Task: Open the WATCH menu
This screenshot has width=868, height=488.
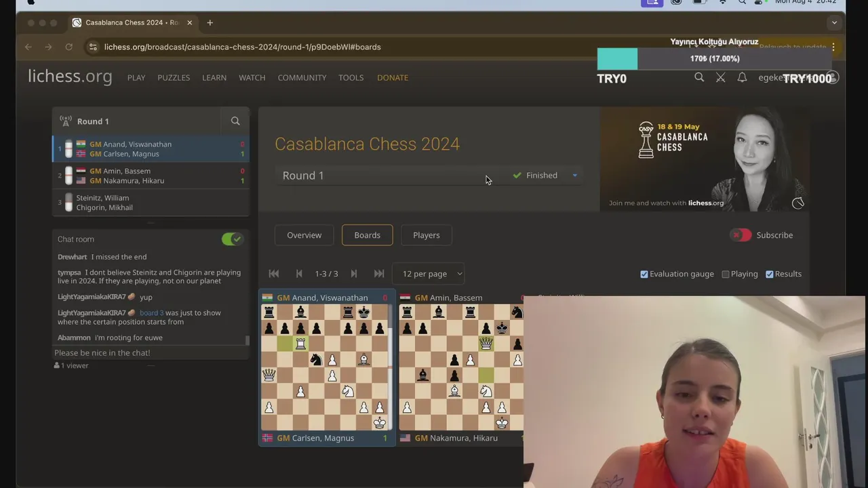Action: 252,77
